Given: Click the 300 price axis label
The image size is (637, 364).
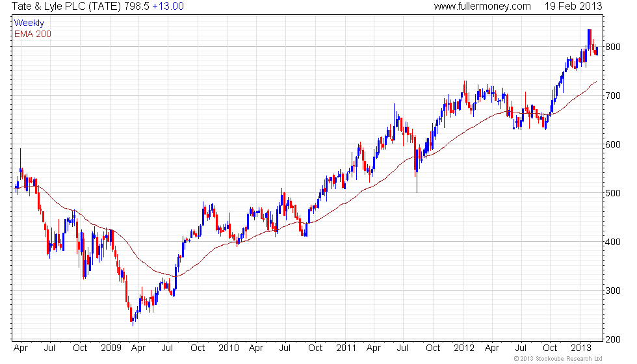Looking at the screenshot, I should [x=612, y=291].
